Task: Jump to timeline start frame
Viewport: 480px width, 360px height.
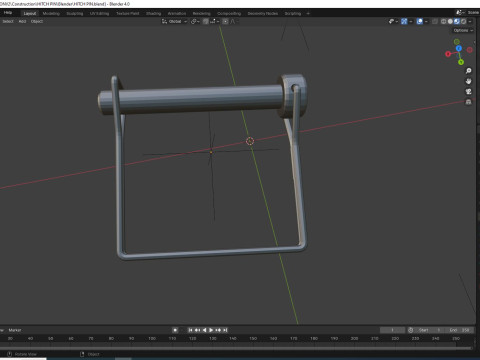Action: click(190, 330)
